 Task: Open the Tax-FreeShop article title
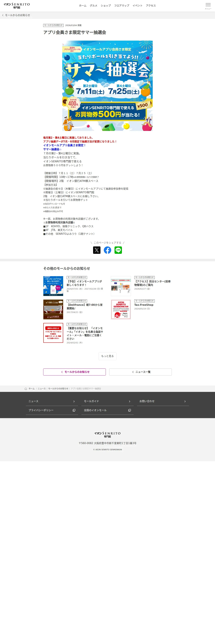pos(144,305)
